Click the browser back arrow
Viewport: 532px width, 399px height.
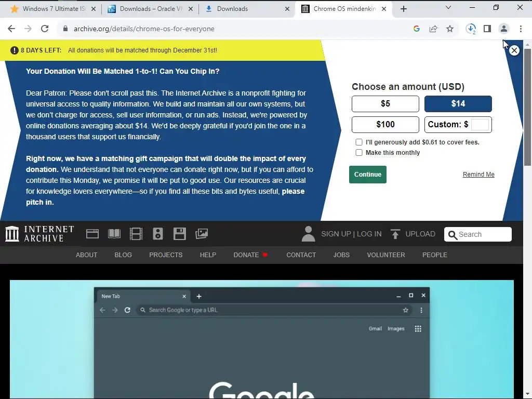tap(11, 29)
